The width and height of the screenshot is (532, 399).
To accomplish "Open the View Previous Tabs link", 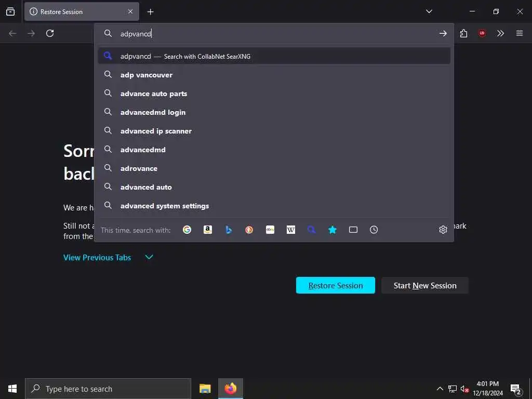I will (97, 258).
